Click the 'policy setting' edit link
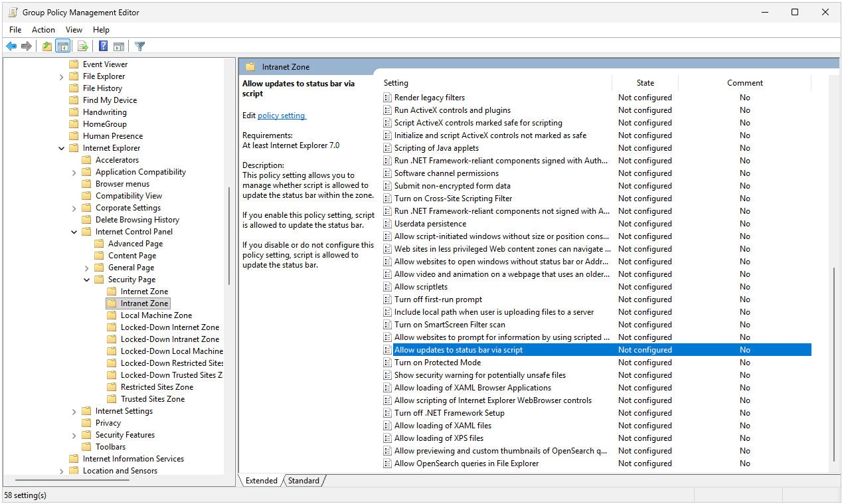Screen dimensions: 842x504 coord(282,115)
